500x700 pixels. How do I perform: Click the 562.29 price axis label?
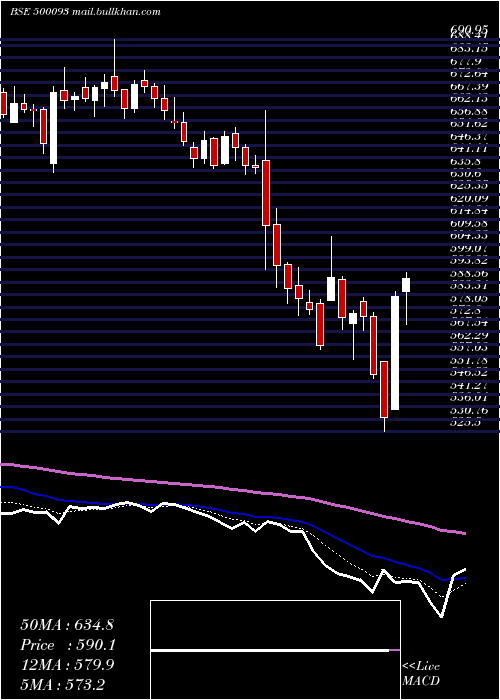click(x=468, y=335)
